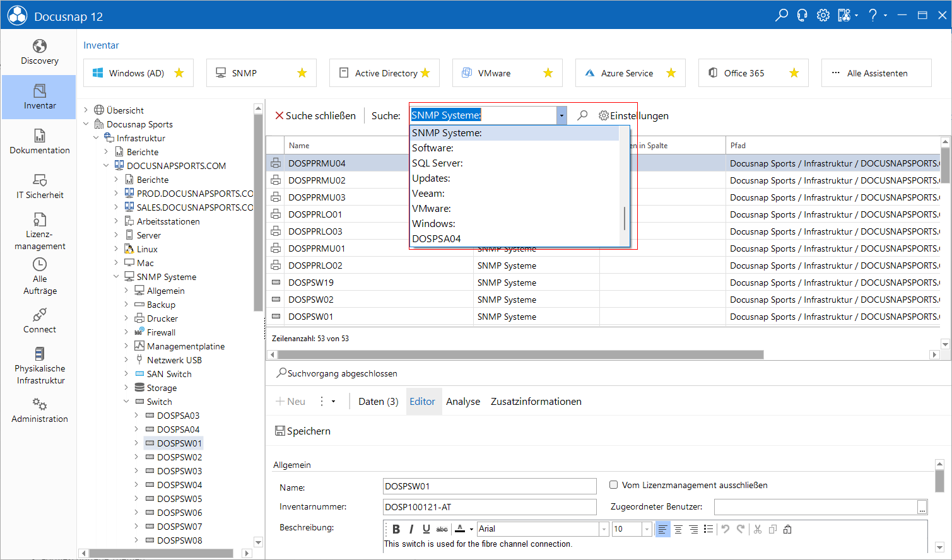The height and width of the screenshot is (560, 952).
Task: Toggle the favorite star on the VMware wizard
Action: pos(548,73)
